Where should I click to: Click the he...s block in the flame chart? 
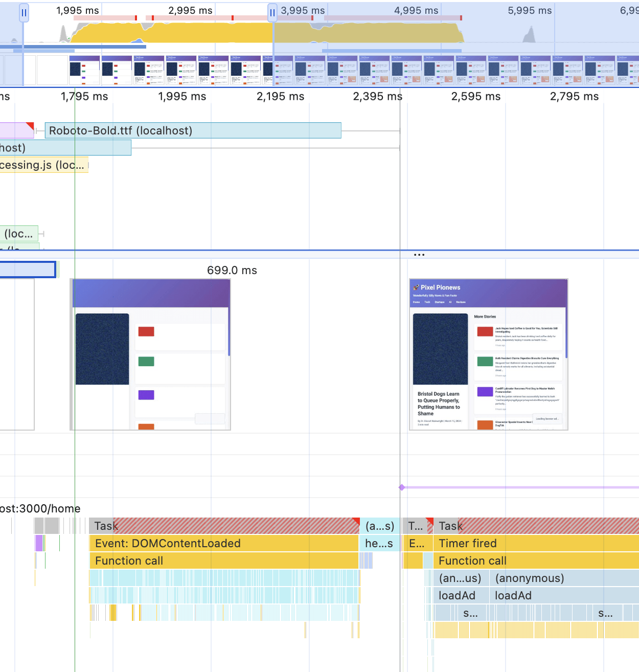379,543
